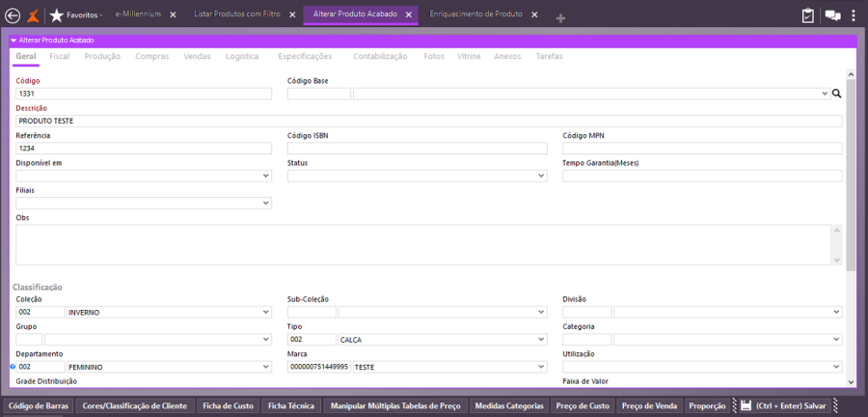Click Medidas Categorias button

click(x=509, y=406)
